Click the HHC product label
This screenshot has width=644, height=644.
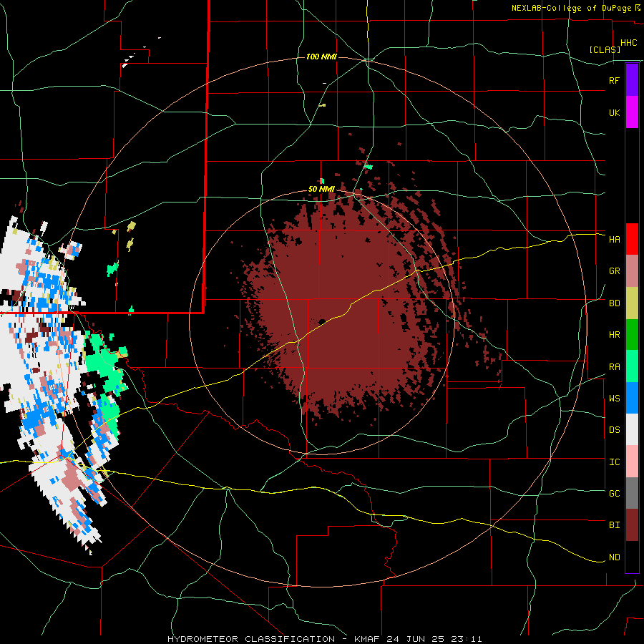pyautogui.click(x=628, y=43)
